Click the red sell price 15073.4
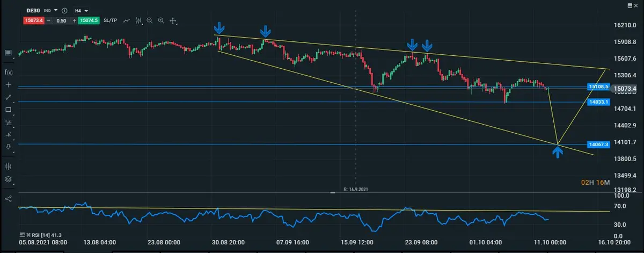Viewport: 644px width, 253px height. point(33,20)
